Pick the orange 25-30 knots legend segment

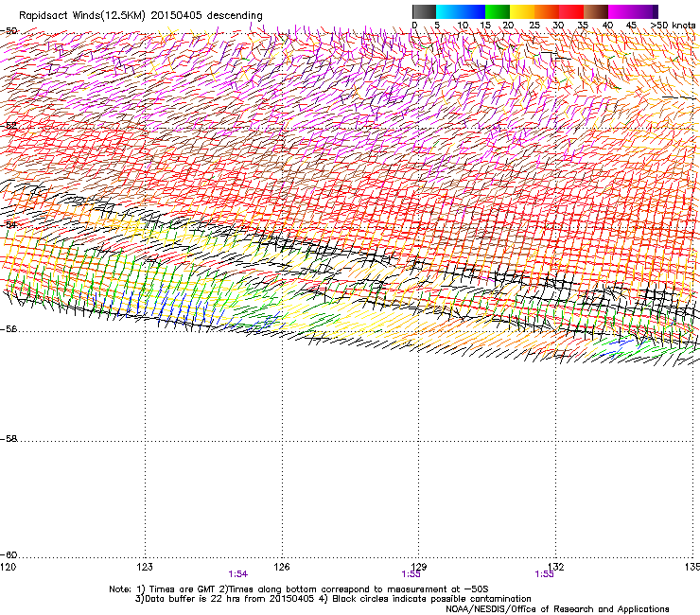(x=547, y=11)
